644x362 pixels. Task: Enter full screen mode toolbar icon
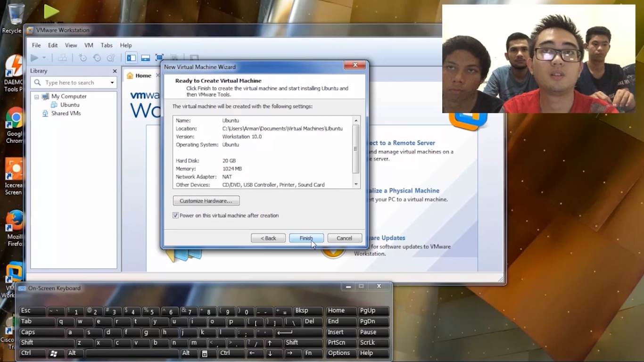point(159,58)
